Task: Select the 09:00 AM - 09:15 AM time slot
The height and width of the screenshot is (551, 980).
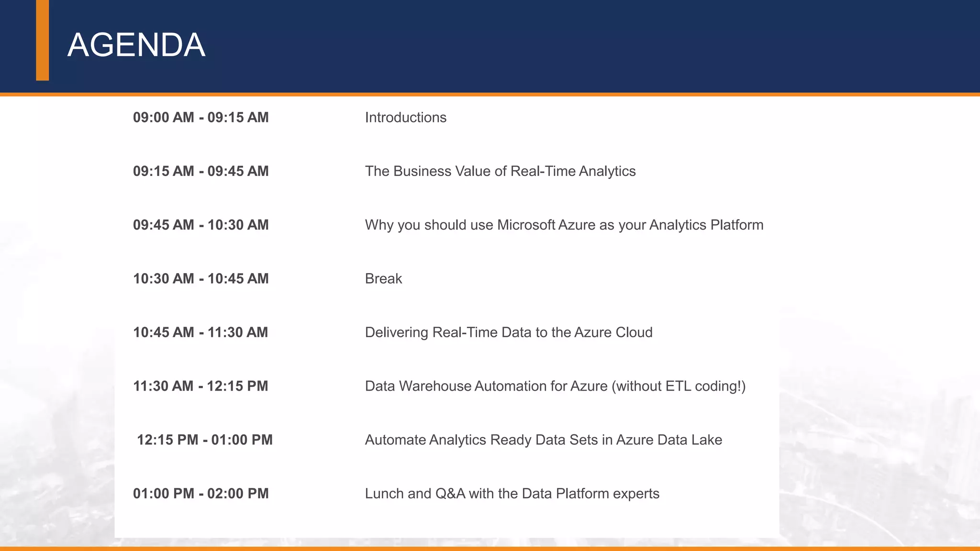Action: point(200,117)
